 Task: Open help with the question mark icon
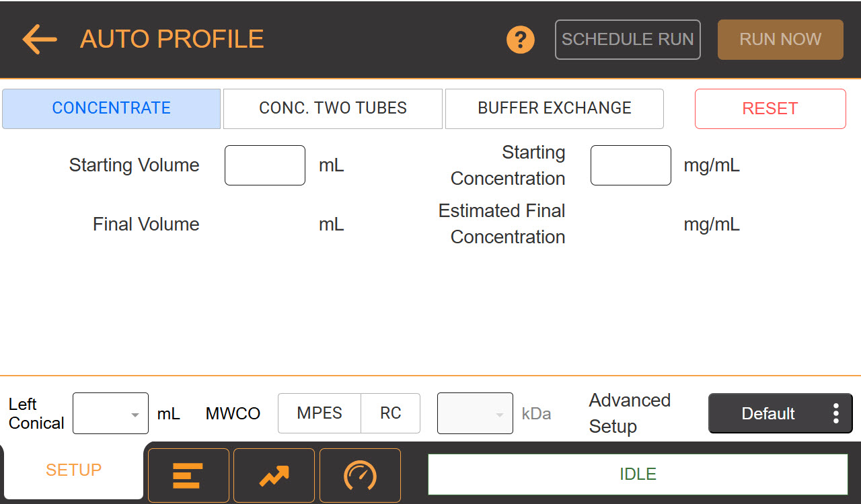tap(521, 40)
